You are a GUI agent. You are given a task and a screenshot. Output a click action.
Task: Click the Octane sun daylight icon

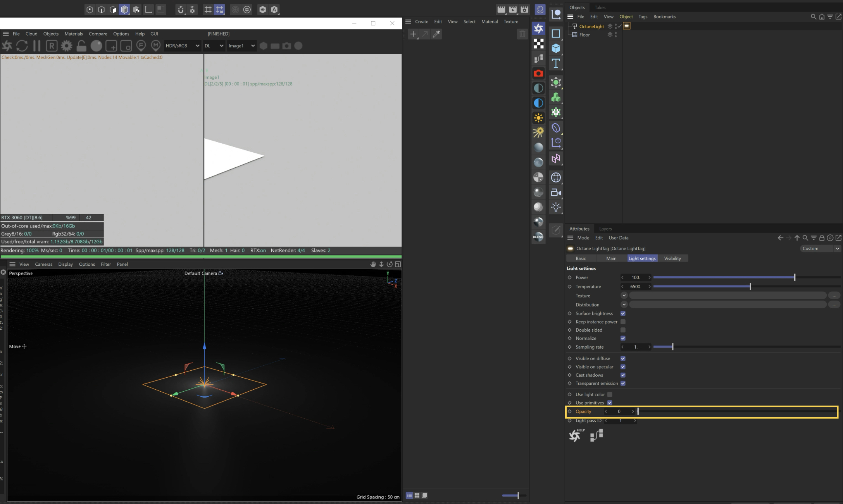(x=538, y=118)
